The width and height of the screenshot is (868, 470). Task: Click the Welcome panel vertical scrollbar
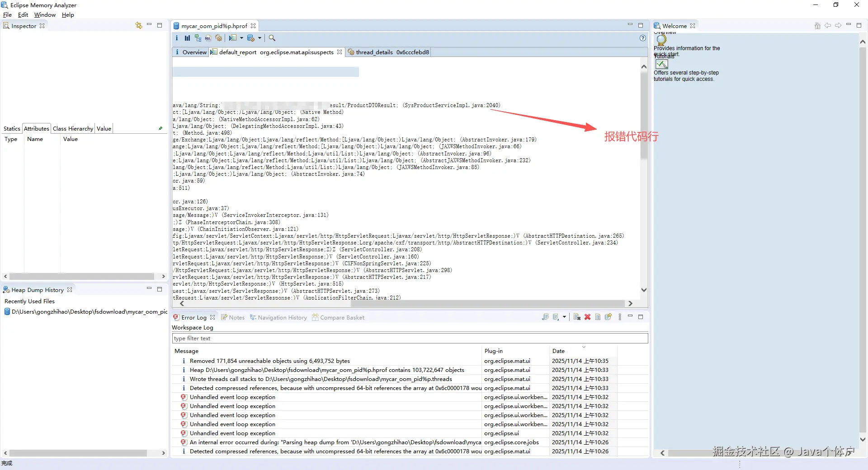863,240
